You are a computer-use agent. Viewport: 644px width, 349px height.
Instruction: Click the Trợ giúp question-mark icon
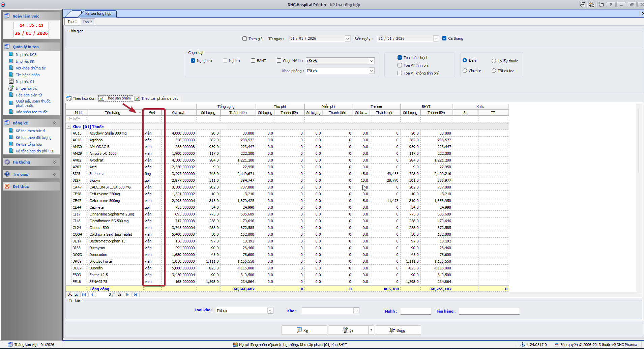(x=7, y=174)
